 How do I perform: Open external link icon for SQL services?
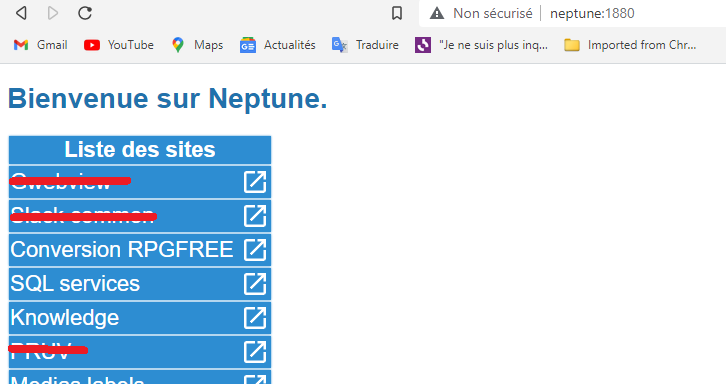click(255, 283)
